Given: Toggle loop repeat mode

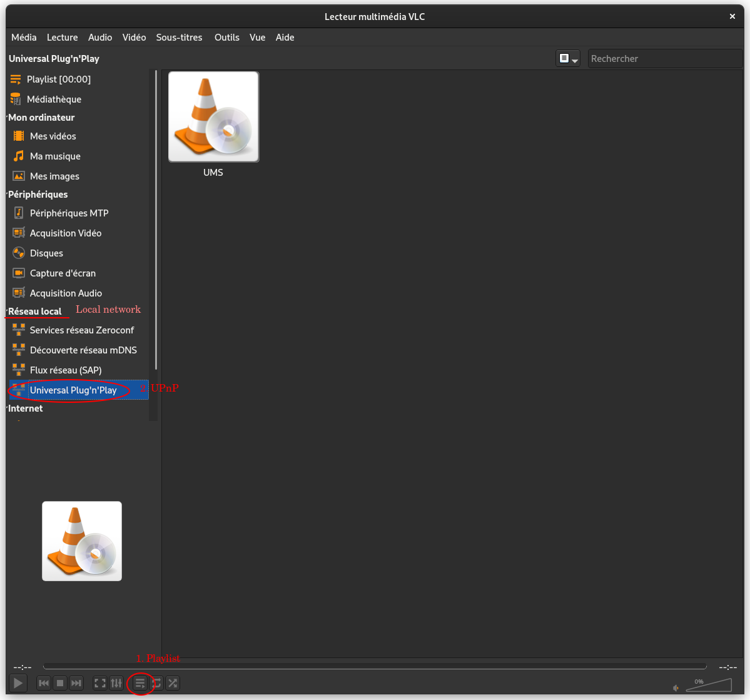Looking at the screenshot, I should 156,682.
